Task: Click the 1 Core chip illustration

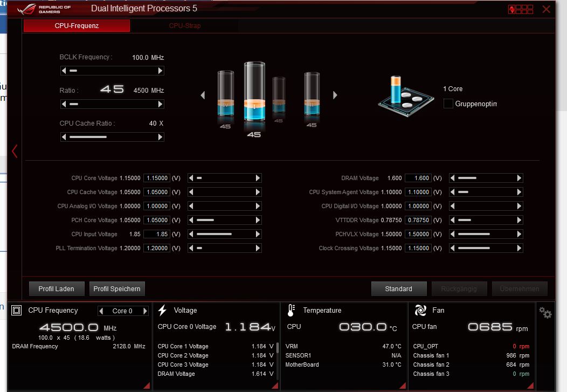Action: (x=406, y=96)
